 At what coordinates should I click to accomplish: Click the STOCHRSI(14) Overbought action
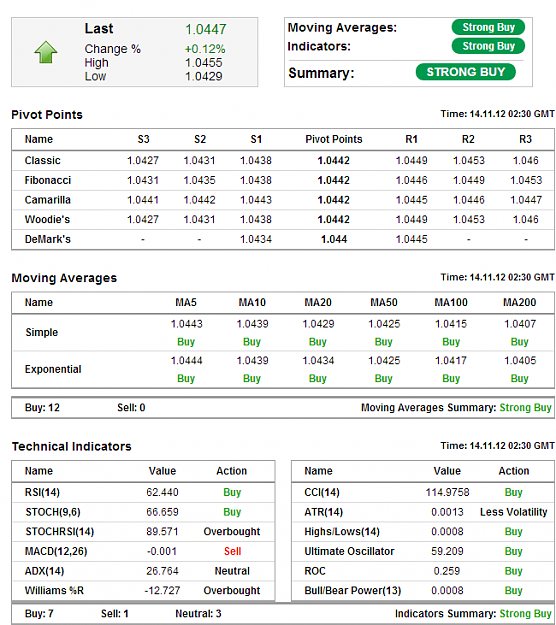pos(232,531)
